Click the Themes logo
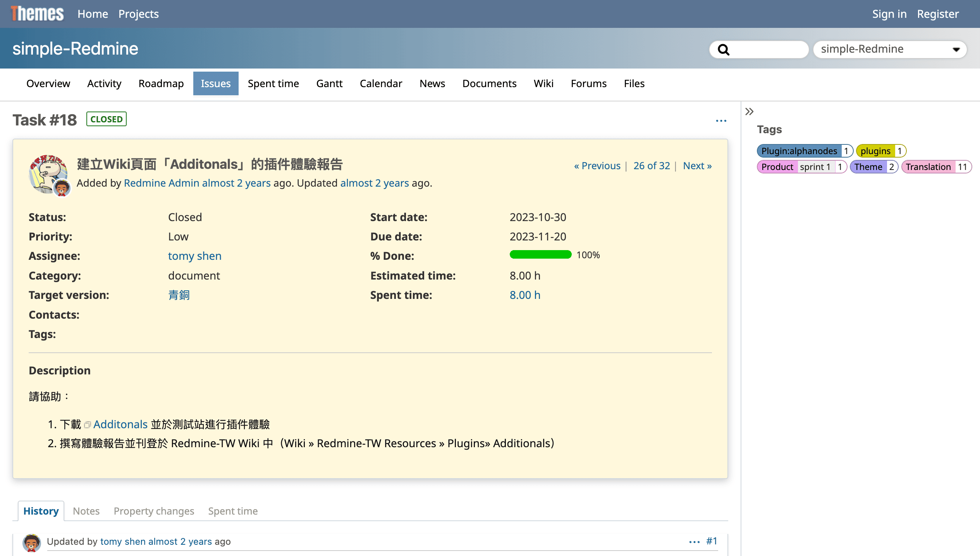 tap(38, 14)
